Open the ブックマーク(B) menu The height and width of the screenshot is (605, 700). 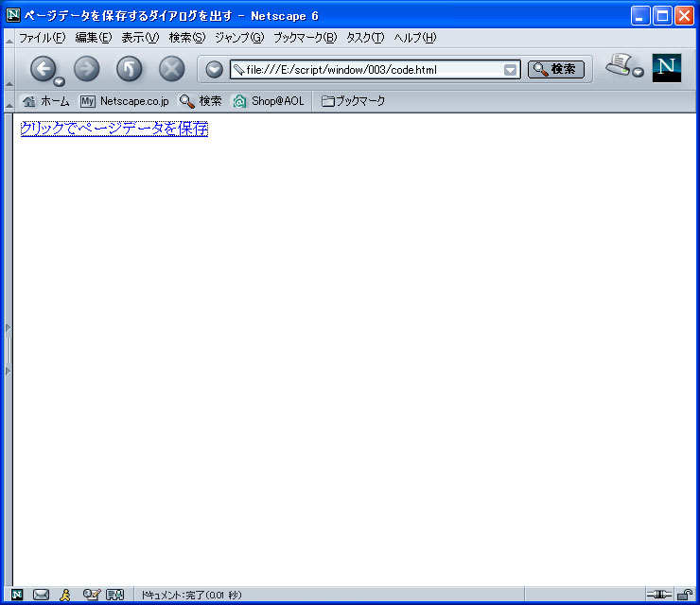click(x=305, y=38)
